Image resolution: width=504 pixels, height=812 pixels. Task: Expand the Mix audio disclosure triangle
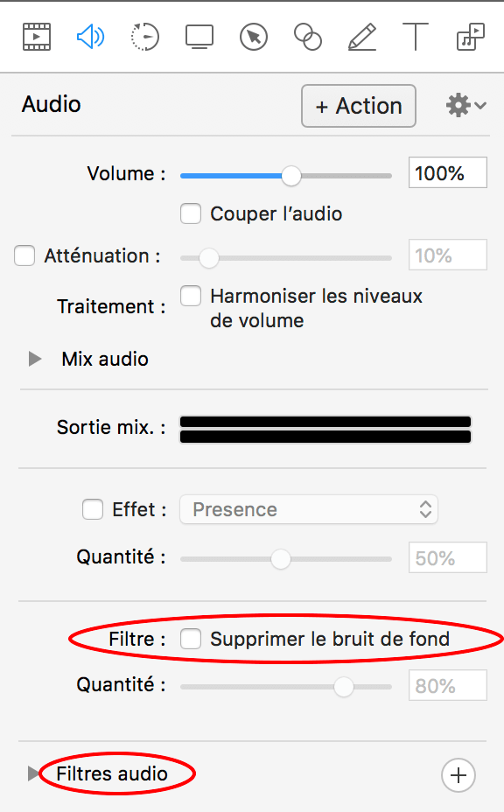pos(35,359)
